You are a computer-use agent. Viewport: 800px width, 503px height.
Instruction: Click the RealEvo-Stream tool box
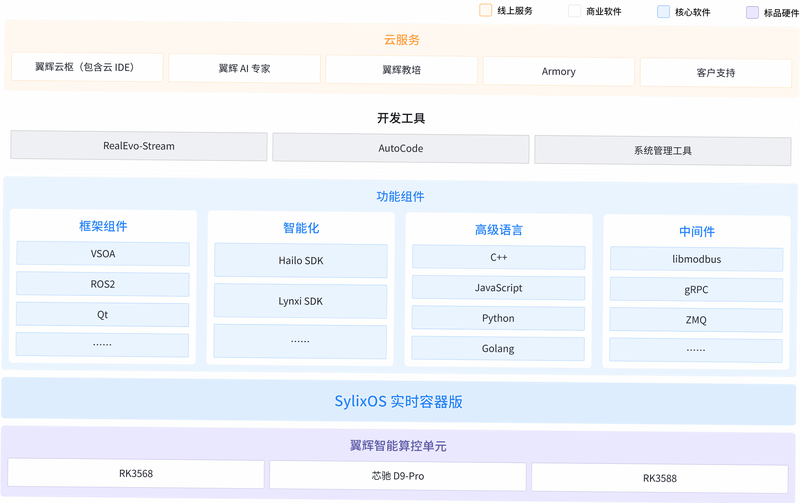139,146
